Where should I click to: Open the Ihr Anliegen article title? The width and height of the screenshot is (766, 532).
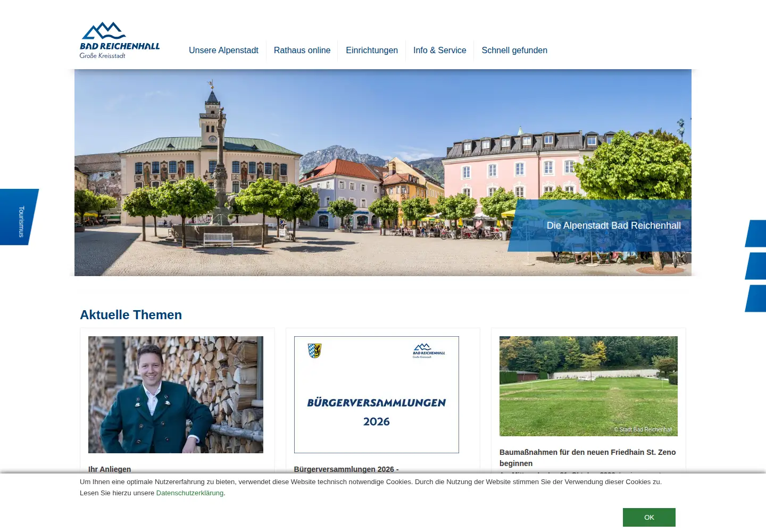pyautogui.click(x=110, y=469)
